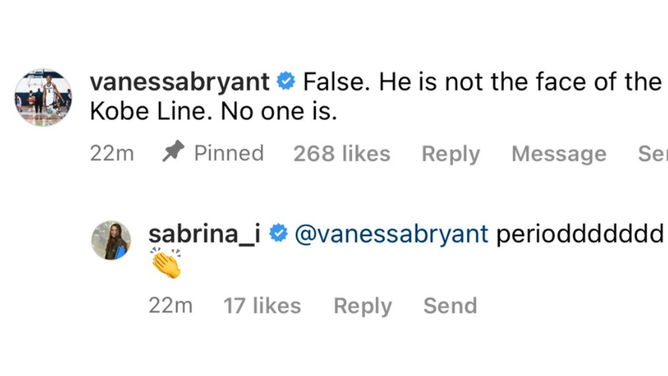
Task: Open the @vanessabryant mention link
Action: pos(391,234)
